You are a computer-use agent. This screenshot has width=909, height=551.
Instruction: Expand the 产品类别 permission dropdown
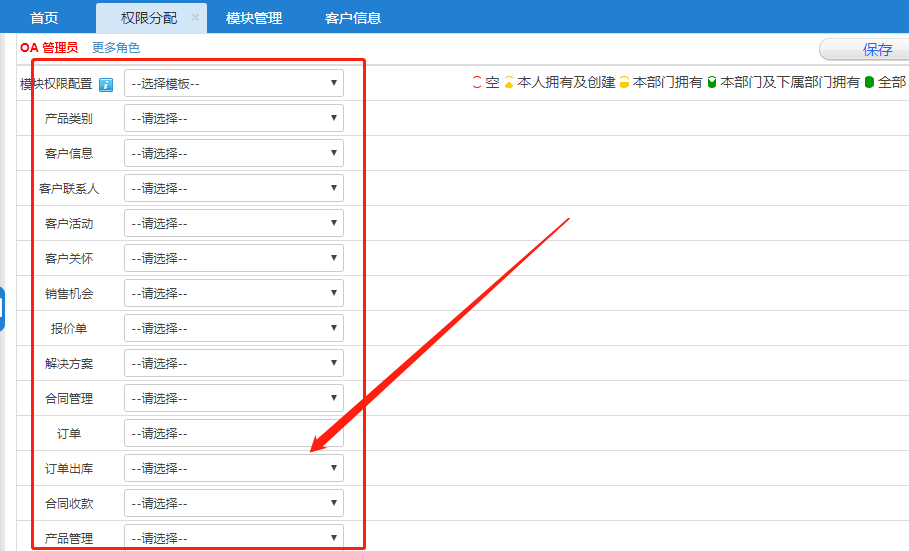(234, 119)
